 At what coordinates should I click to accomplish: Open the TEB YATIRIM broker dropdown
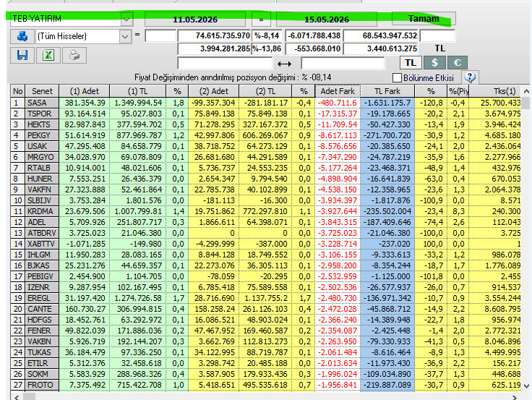[x=126, y=20]
